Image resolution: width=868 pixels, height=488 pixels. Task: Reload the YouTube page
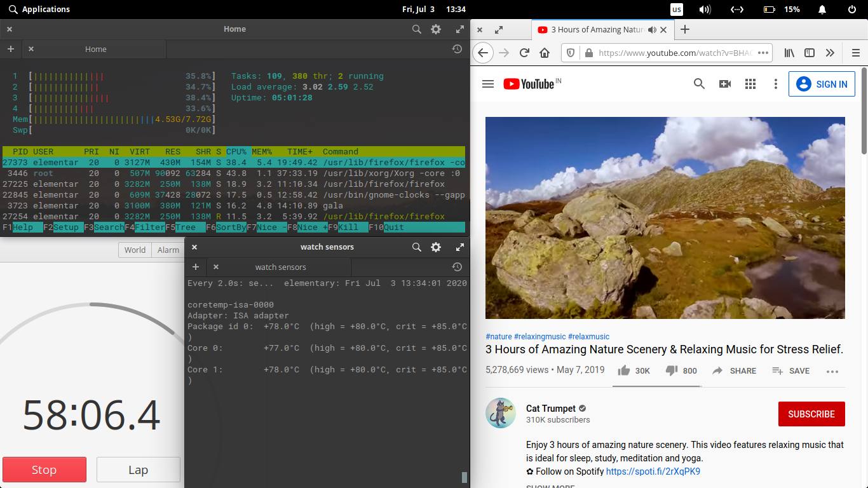pyautogui.click(x=524, y=53)
